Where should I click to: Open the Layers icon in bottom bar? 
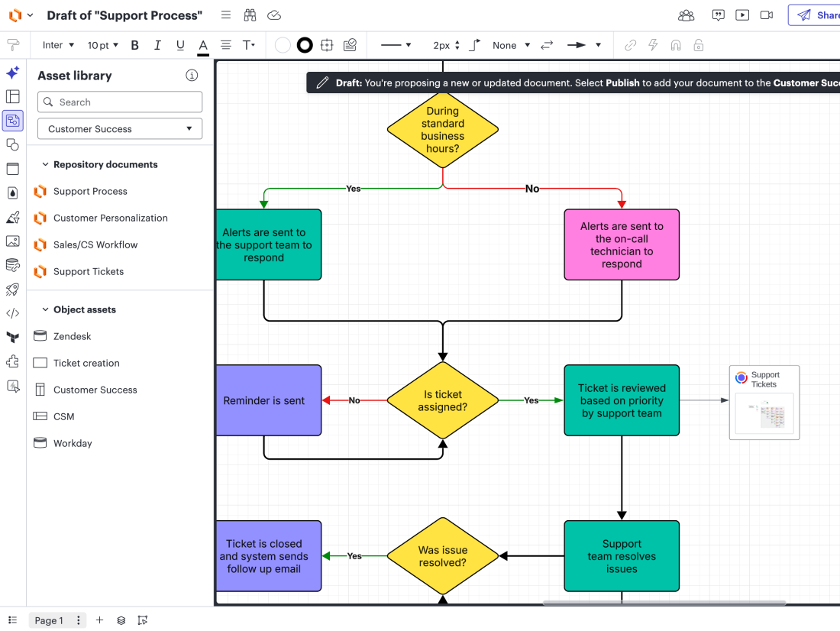(x=121, y=620)
